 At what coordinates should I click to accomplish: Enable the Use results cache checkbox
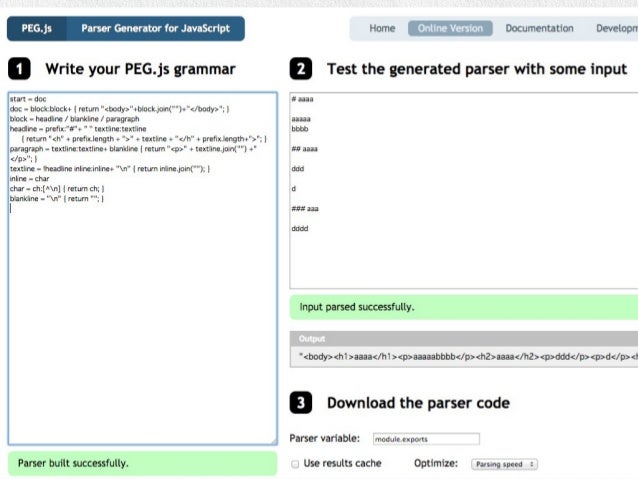point(295,464)
